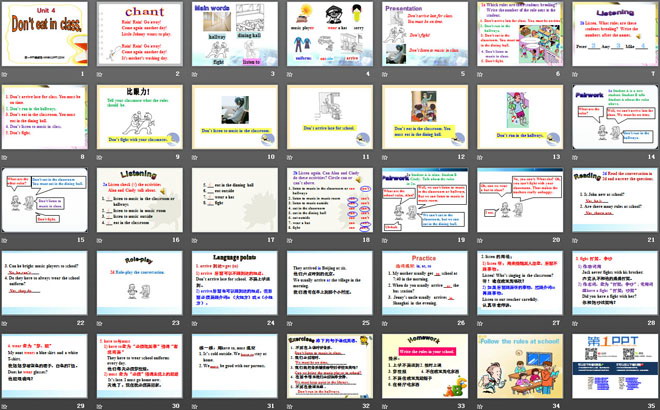The width and height of the screenshot is (660, 410).
Task: Click the animation star icon below slide 11
Action: (x=290, y=157)
